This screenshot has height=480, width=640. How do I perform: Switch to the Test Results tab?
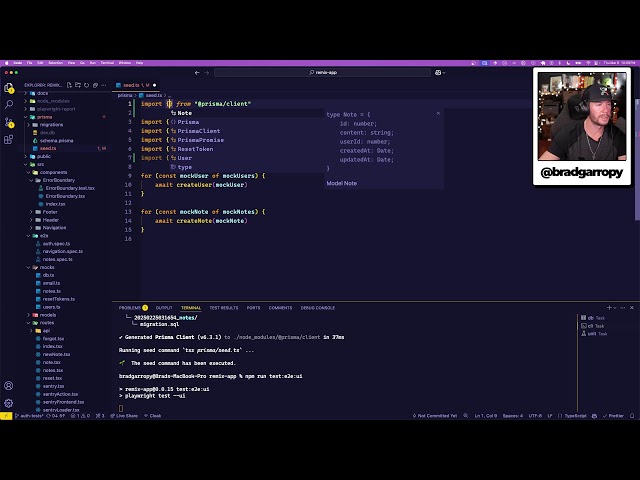(x=224, y=308)
